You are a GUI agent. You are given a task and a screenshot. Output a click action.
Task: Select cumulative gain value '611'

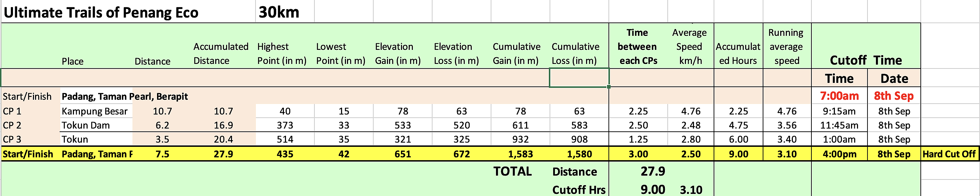click(520, 125)
